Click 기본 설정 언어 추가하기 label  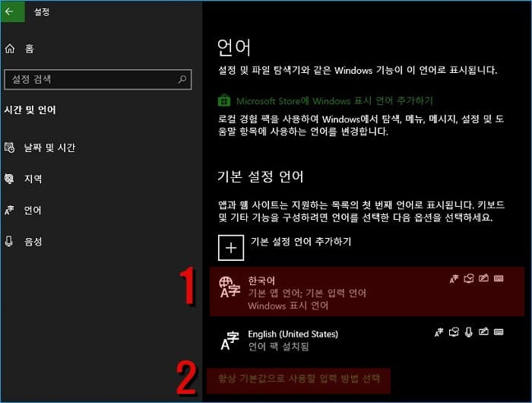pyautogui.click(x=301, y=241)
